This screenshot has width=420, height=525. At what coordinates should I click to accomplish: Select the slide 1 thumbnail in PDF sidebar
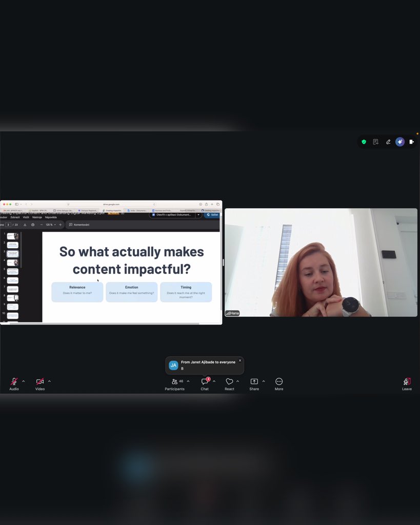(x=13, y=236)
